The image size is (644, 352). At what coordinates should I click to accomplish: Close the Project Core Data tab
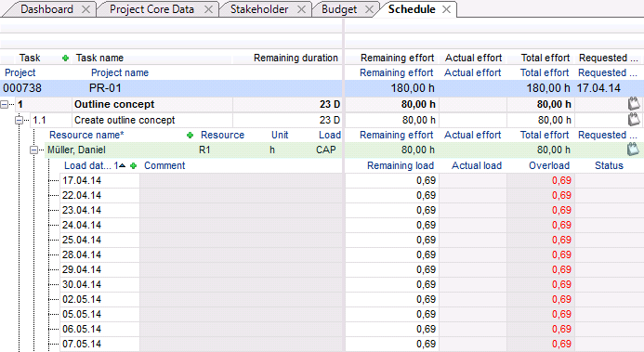[209, 9]
